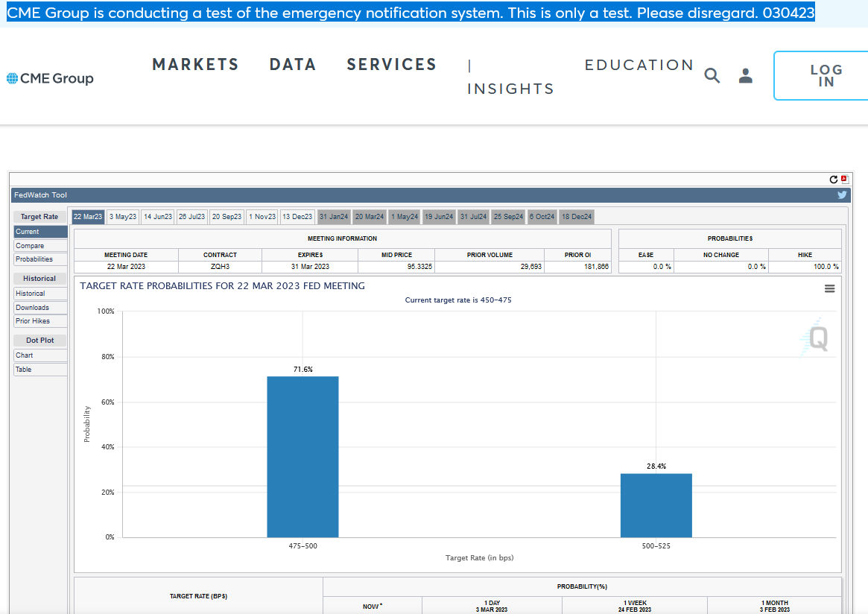
Task: Click the 28.4% bar label
Action: 656,466
